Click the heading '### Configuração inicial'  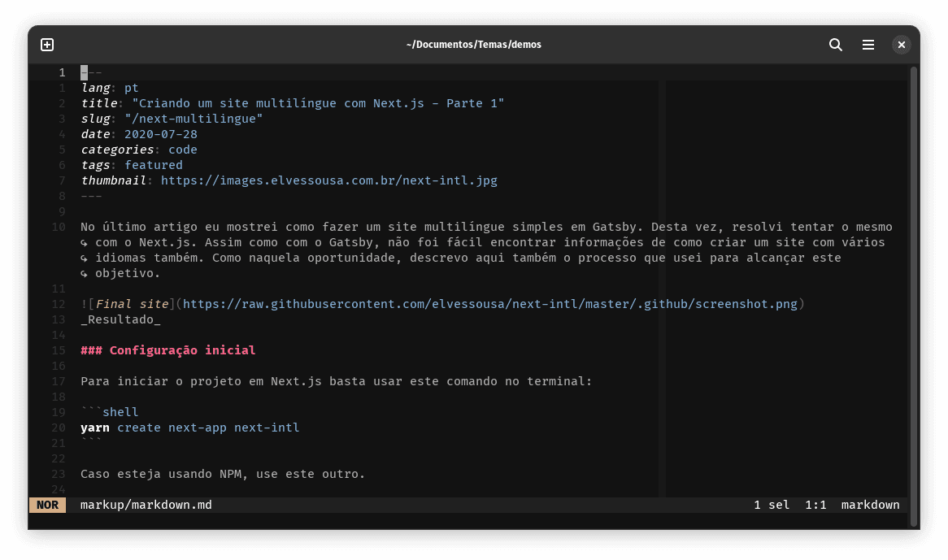click(168, 350)
